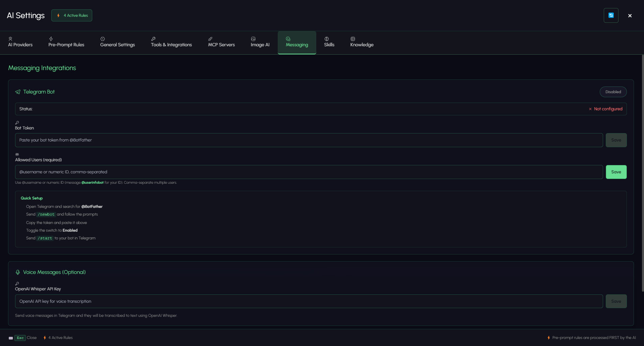Toggle Telegram Bot Disabled switch
The image size is (644, 346).
(613, 92)
